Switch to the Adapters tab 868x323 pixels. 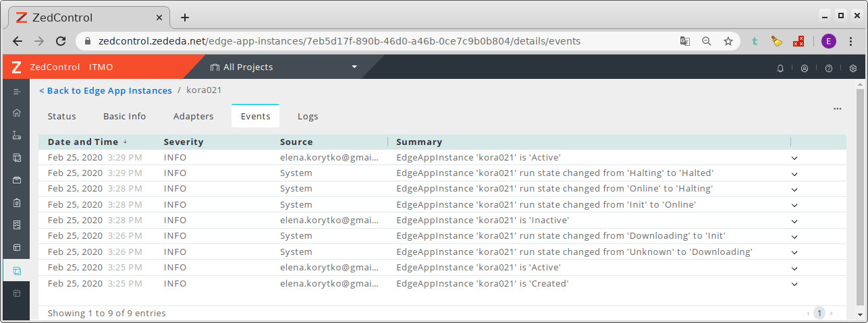click(193, 116)
